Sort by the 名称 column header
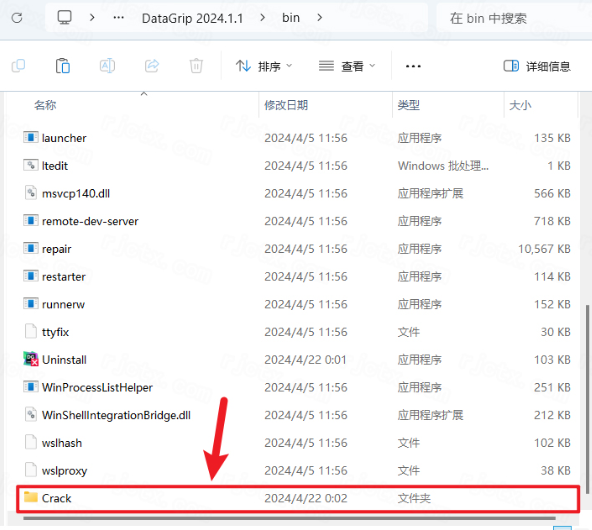This screenshot has width=592, height=530. 45,105
